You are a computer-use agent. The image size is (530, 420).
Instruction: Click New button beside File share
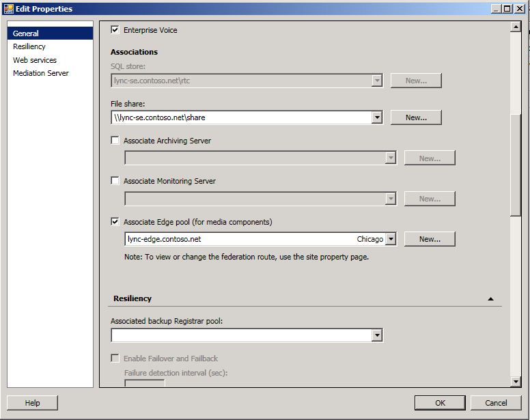coord(416,117)
